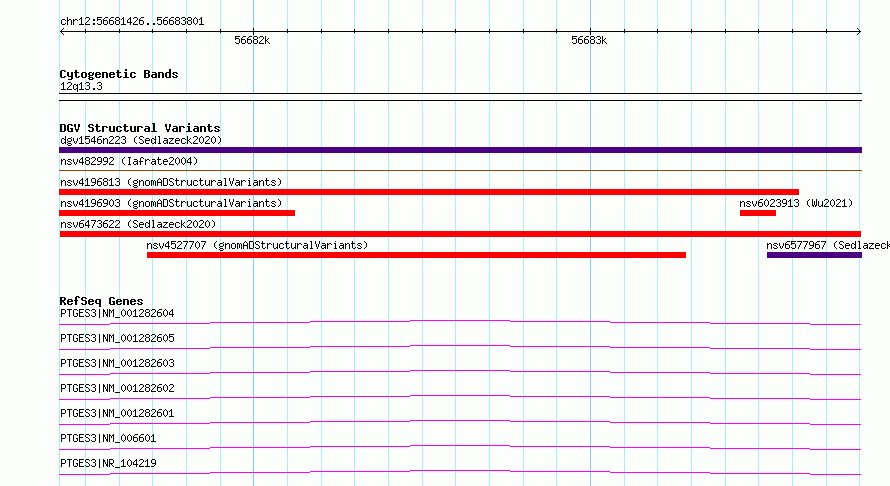Click the chr12:56681426..56683801 coordinate label
This screenshot has height=486, width=890.
(132, 22)
